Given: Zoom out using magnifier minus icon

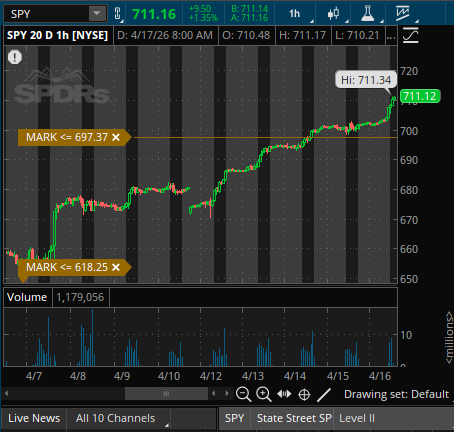Looking at the screenshot, I should pos(243,394).
